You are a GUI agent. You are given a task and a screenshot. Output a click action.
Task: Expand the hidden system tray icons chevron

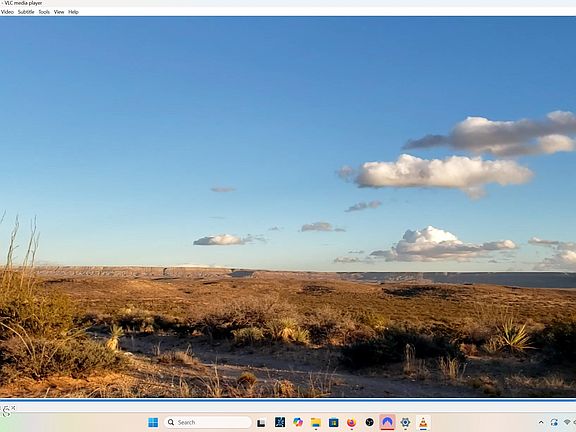point(541,422)
